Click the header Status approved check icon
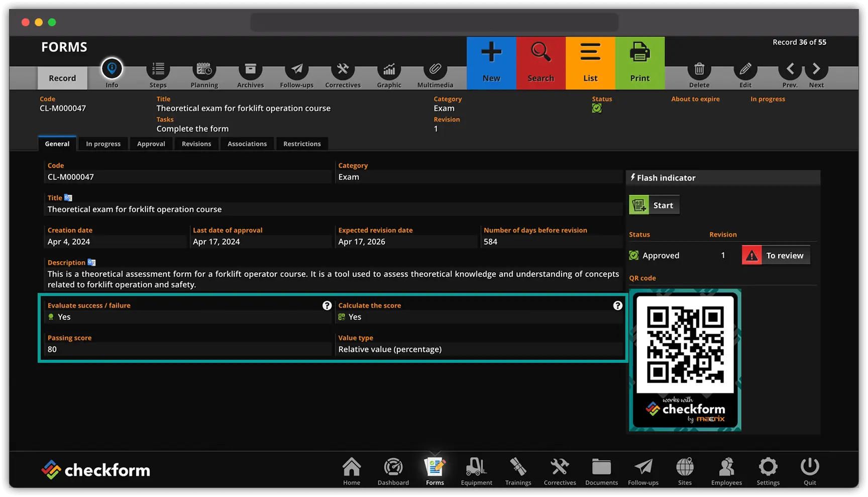868x497 pixels. [x=597, y=108]
